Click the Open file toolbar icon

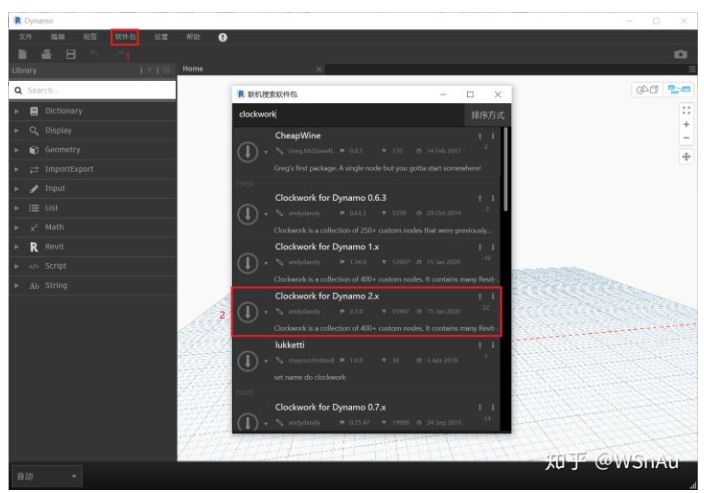[46, 54]
